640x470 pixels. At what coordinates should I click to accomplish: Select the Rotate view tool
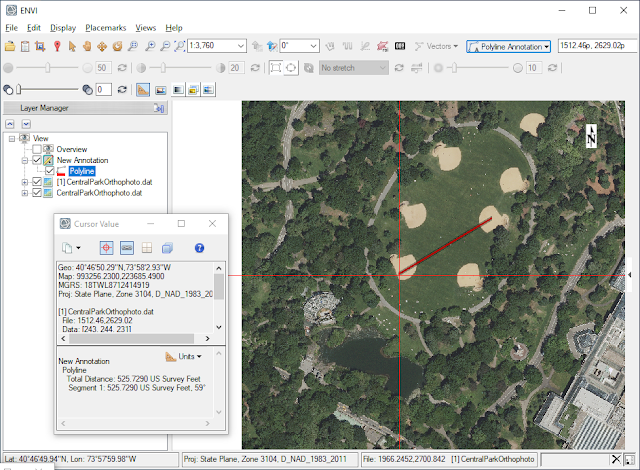(118, 46)
